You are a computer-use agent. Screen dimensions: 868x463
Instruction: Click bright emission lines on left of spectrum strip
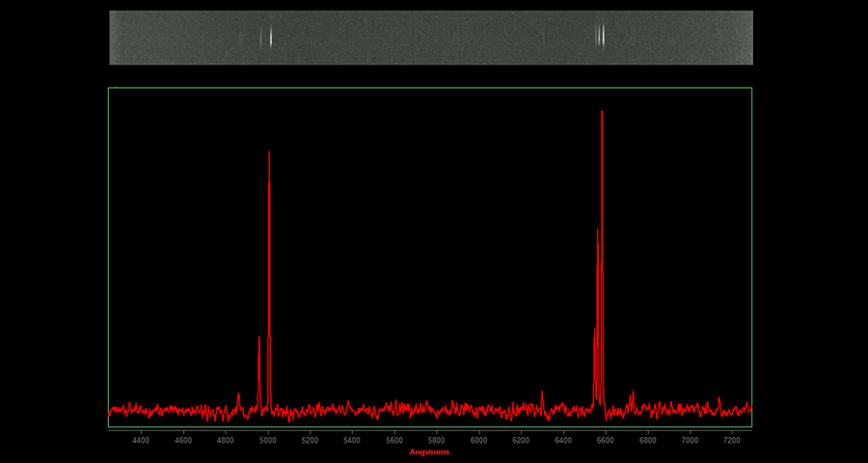click(268, 37)
